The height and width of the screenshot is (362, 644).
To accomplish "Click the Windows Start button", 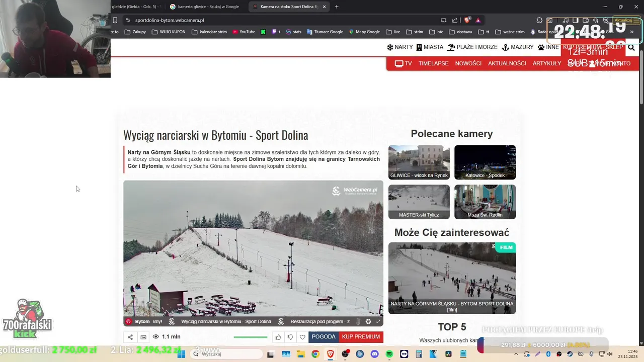I will [x=181, y=354].
